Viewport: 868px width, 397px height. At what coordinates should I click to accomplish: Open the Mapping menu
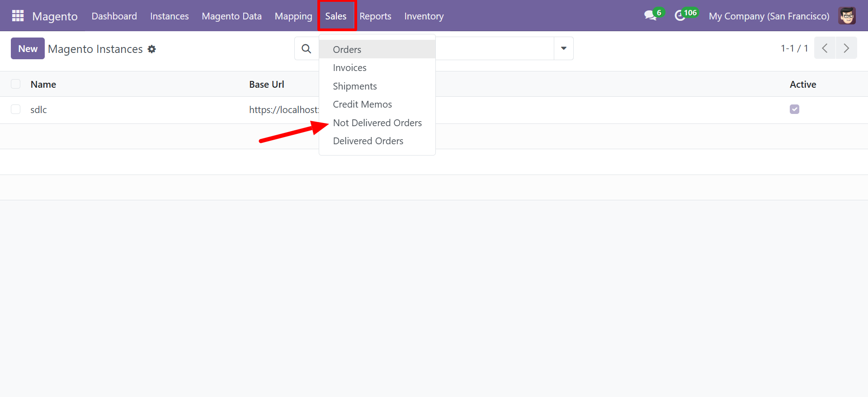pos(293,16)
